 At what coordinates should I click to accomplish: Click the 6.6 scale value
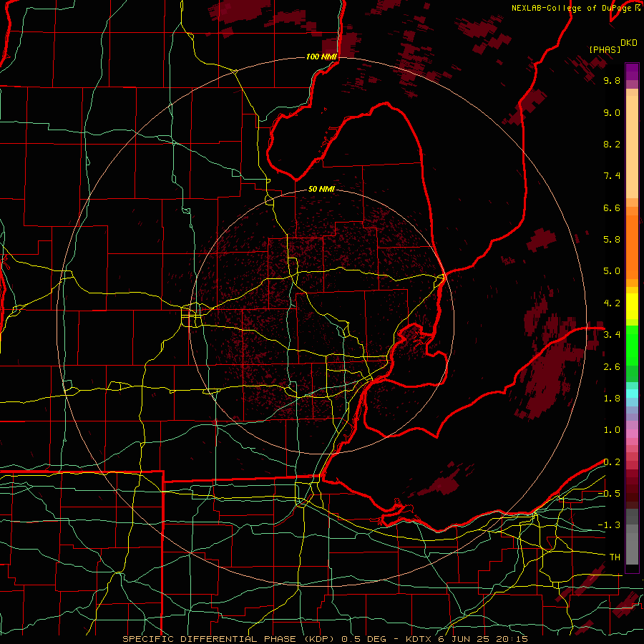coord(612,208)
